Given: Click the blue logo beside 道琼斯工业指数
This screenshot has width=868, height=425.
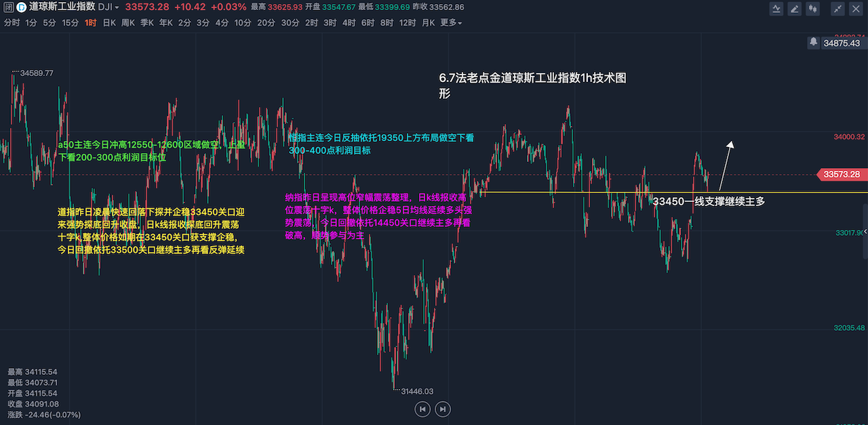Looking at the screenshot, I should pos(21,7).
